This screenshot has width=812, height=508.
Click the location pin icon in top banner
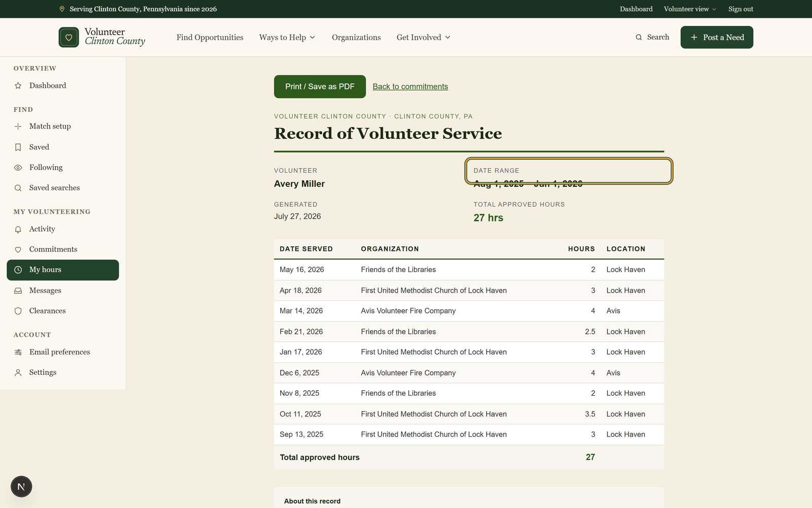62,9
